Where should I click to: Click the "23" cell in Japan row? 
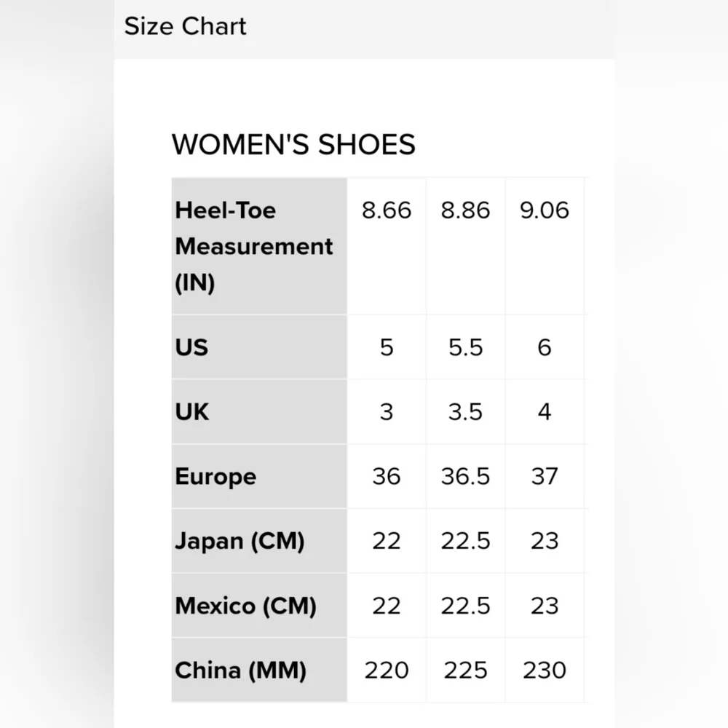(544, 541)
